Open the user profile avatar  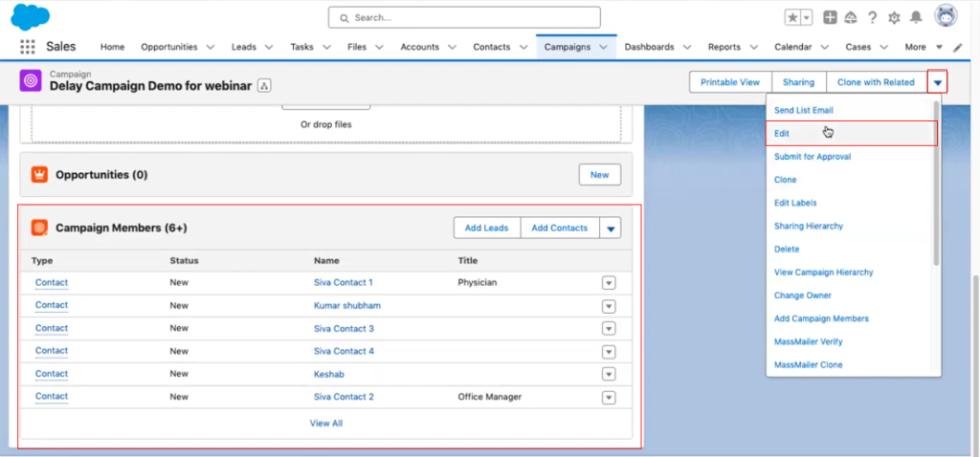coord(947,16)
